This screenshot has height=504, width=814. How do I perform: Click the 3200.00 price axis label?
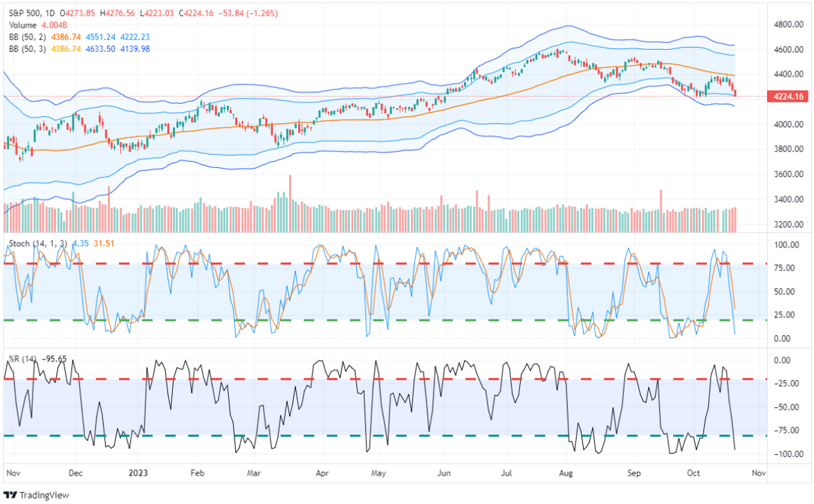(x=788, y=225)
